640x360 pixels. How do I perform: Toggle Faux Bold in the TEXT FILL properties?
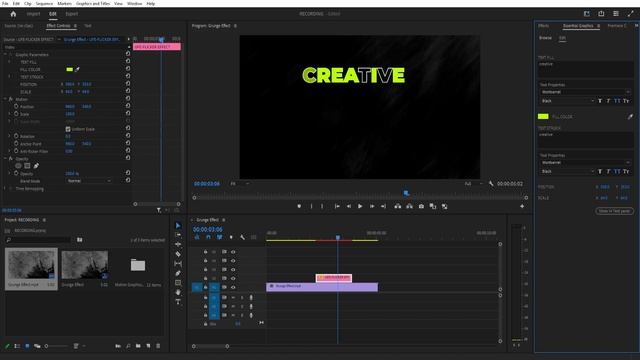point(600,101)
